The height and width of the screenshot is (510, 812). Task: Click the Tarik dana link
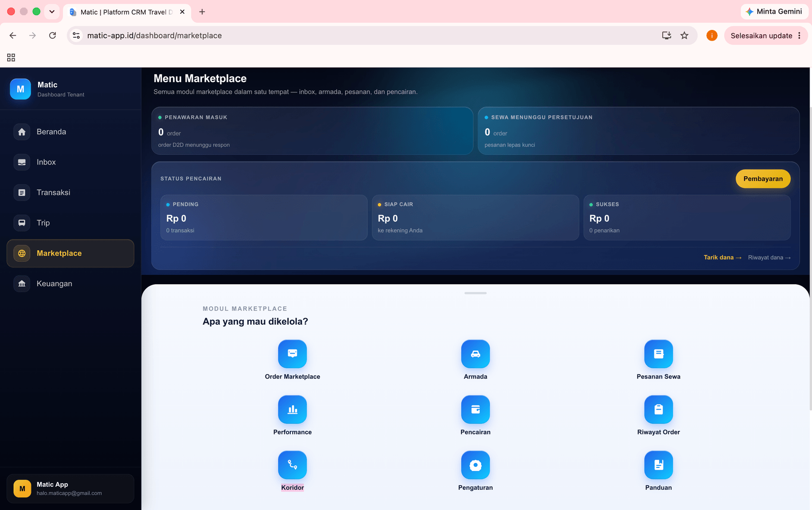tap(722, 257)
